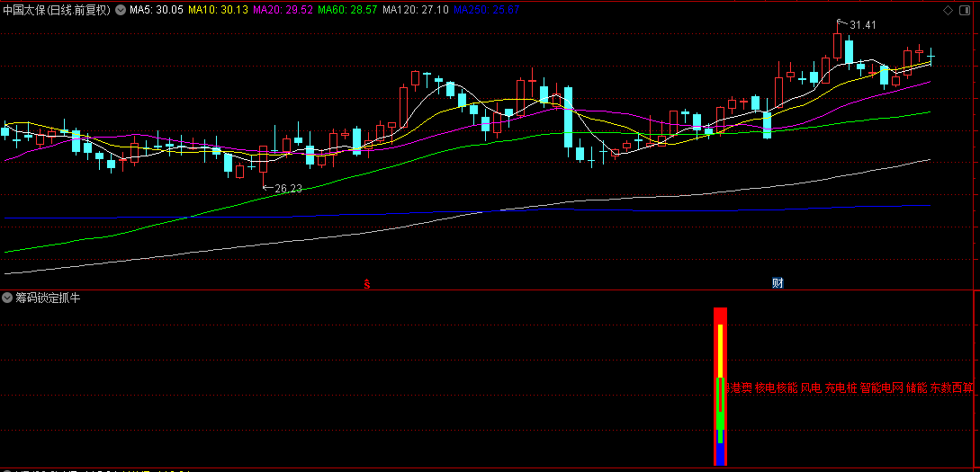The height and width of the screenshot is (472, 980).
Task: Click the 储能 concept label
Action: pyautogui.click(x=917, y=387)
